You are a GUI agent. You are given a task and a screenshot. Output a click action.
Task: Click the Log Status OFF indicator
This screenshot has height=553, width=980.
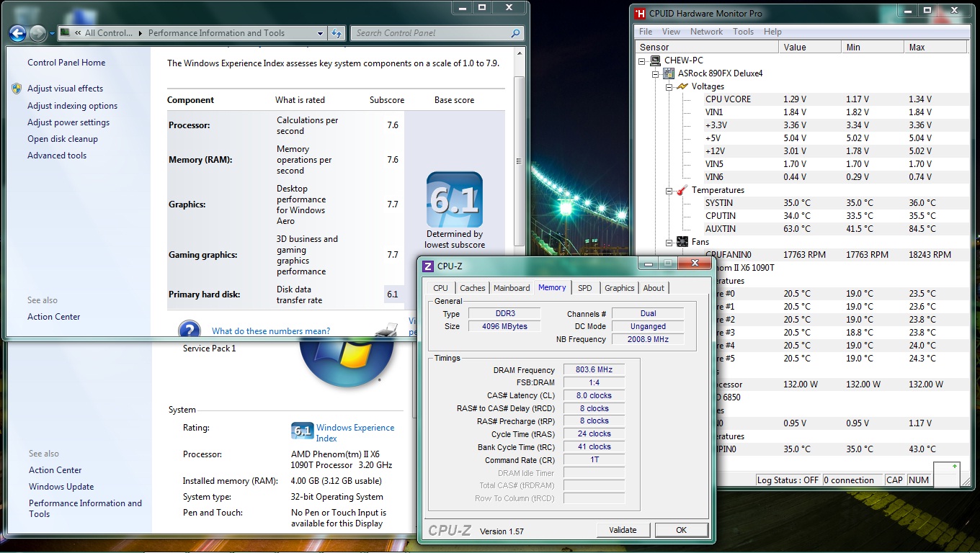(x=788, y=480)
